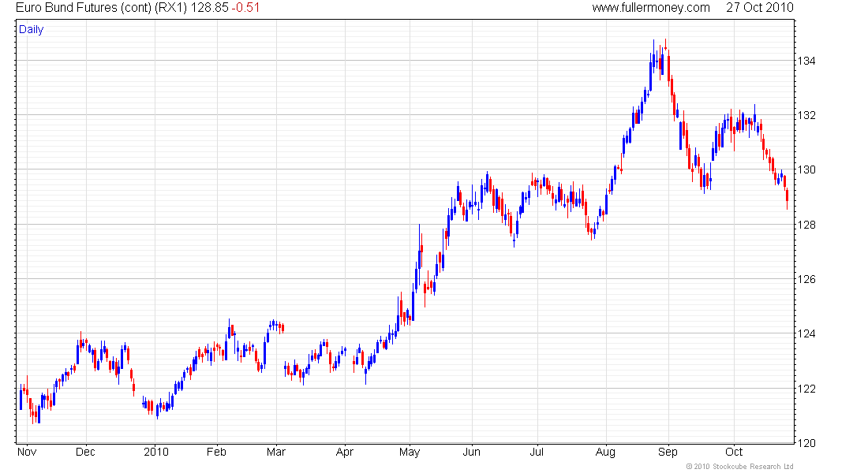Click the 132 price axis label

tap(806, 115)
